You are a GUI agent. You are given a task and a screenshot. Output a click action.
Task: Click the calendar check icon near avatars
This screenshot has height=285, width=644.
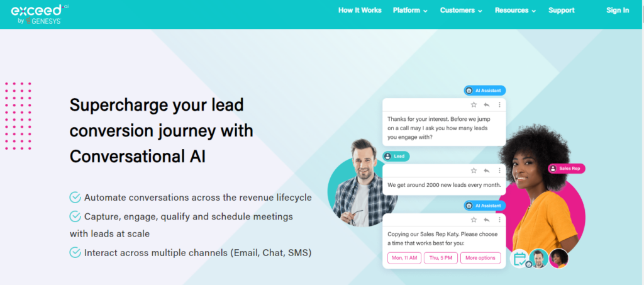(519, 259)
